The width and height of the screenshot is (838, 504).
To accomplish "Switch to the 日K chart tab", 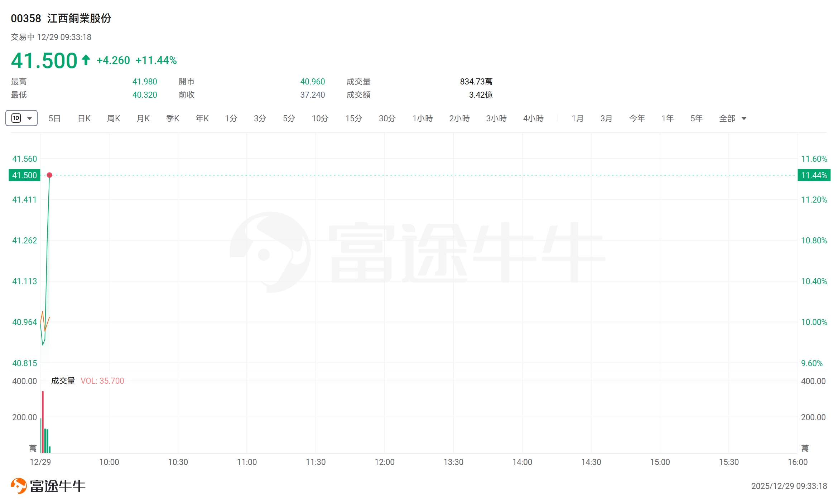I will 84,118.
